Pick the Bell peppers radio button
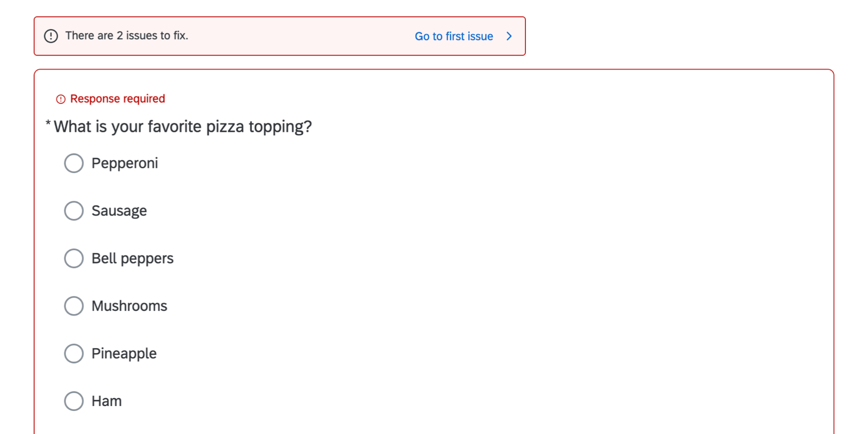 click(x=74, y=258)
